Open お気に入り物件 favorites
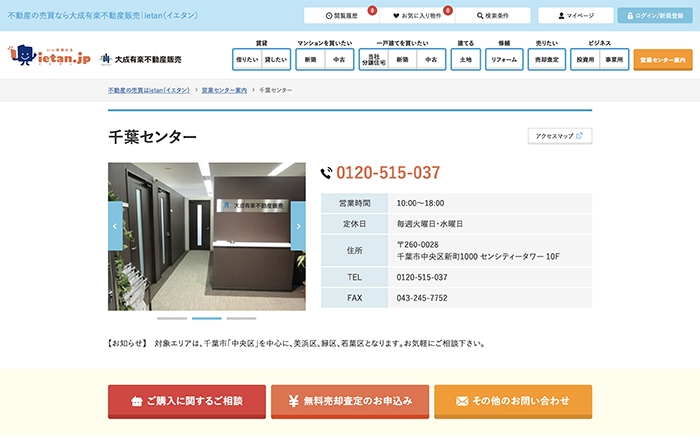700x444 pixels. point(417,16)
